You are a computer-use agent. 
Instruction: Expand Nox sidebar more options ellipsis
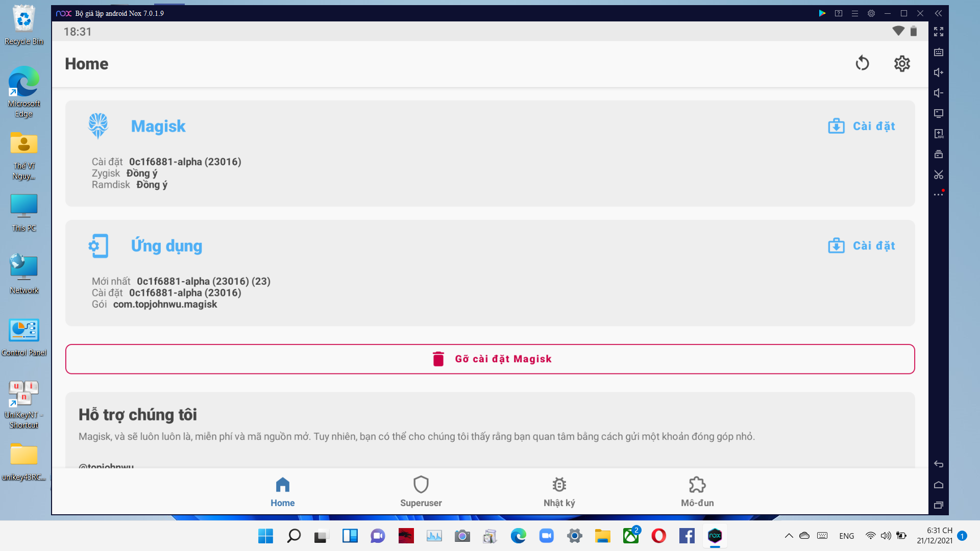(x=939, y=194)
